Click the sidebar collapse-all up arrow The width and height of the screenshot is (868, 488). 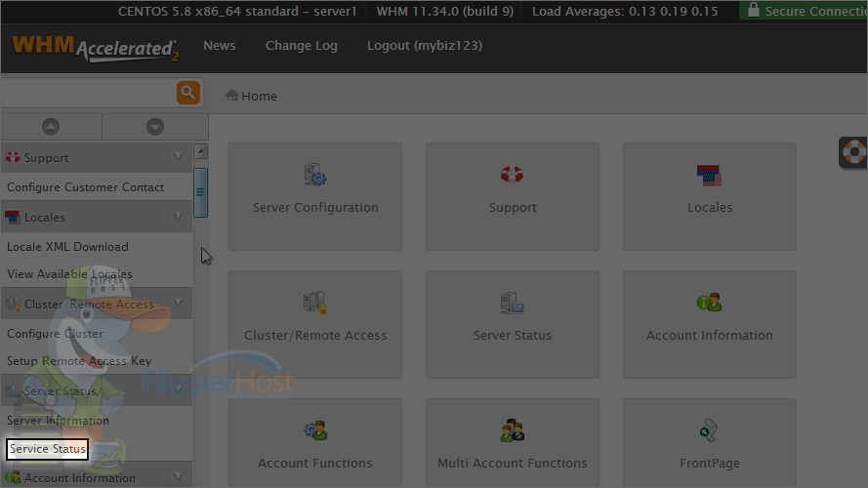coord(51,127)
